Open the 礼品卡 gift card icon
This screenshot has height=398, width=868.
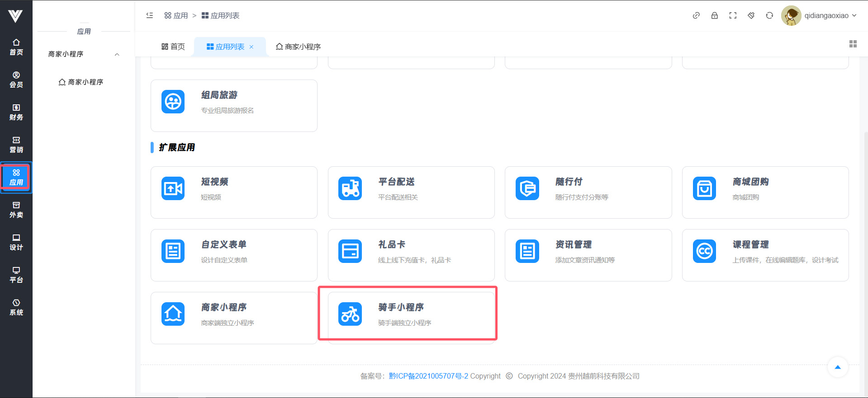350,251
